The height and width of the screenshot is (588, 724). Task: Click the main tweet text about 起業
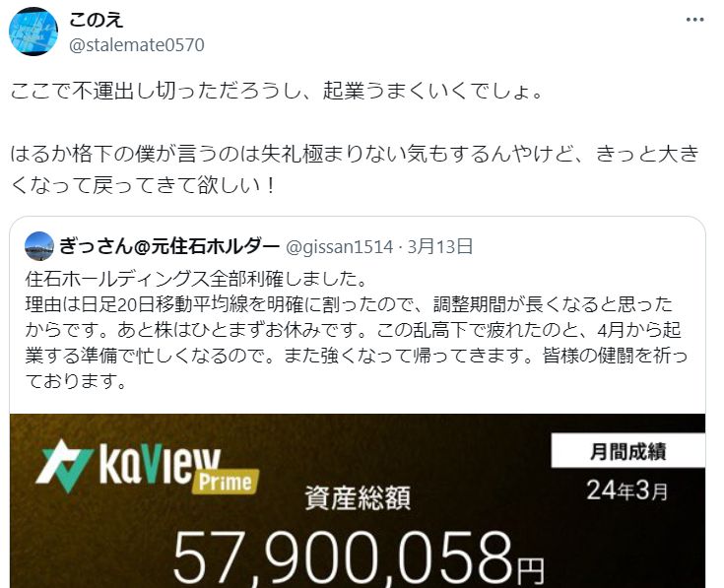[276, 91]
